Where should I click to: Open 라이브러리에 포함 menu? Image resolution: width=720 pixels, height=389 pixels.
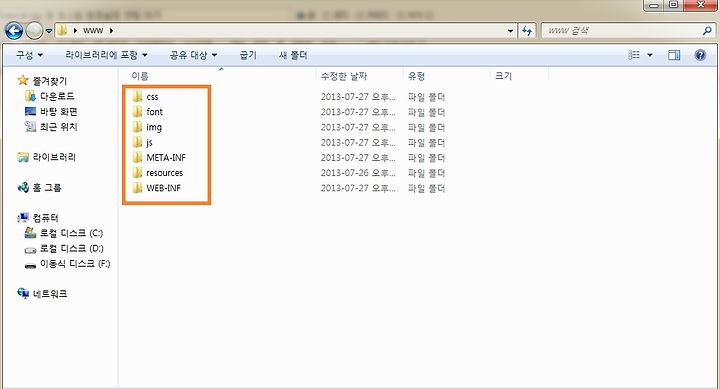106,55
